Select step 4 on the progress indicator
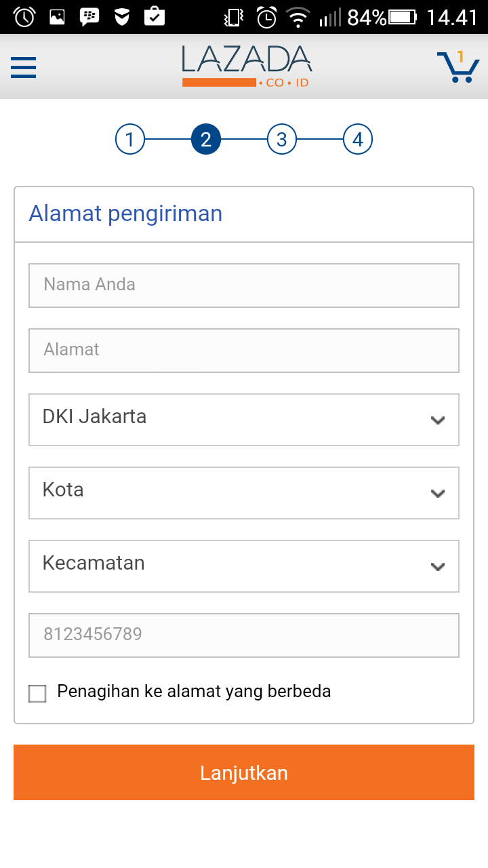Image resolution: width=488 pixels, height=868 pixels. (x=358, y=138)
